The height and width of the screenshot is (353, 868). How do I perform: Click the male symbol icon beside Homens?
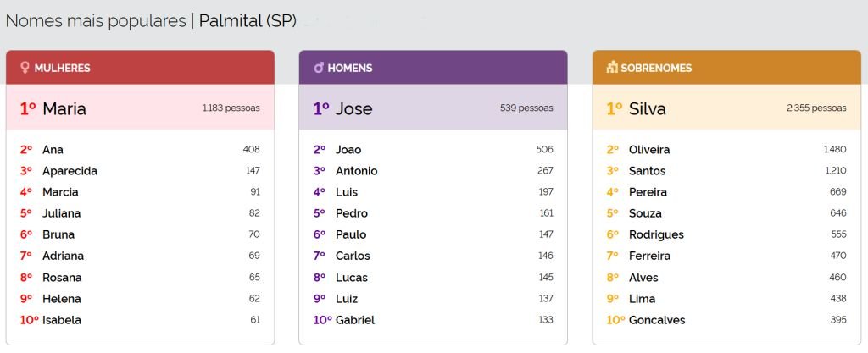[x=319, y=68]
